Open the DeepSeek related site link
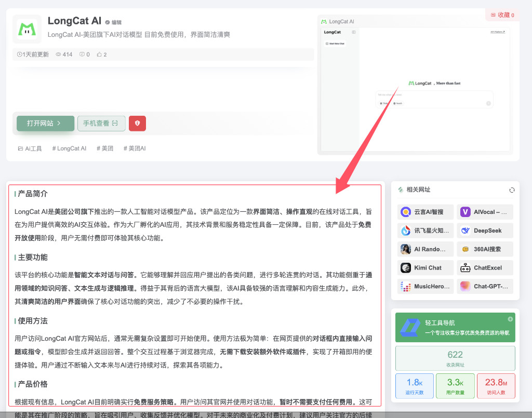This screenshot has height=418, width=532. point(485,230)
